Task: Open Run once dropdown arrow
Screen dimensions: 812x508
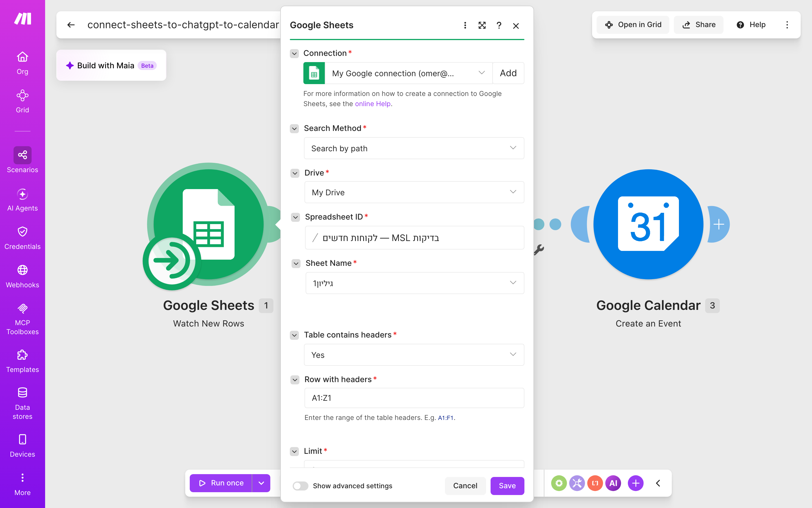Action: (261, 483)
